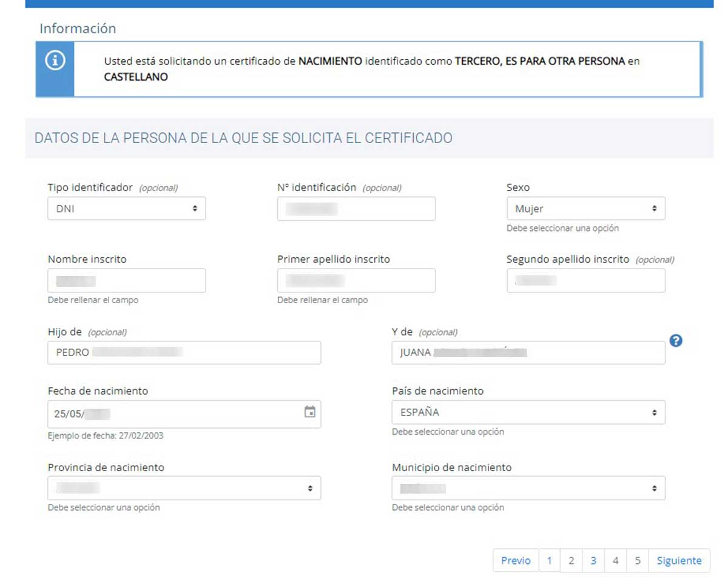Open the calendar date picker icon

[309, 412]
